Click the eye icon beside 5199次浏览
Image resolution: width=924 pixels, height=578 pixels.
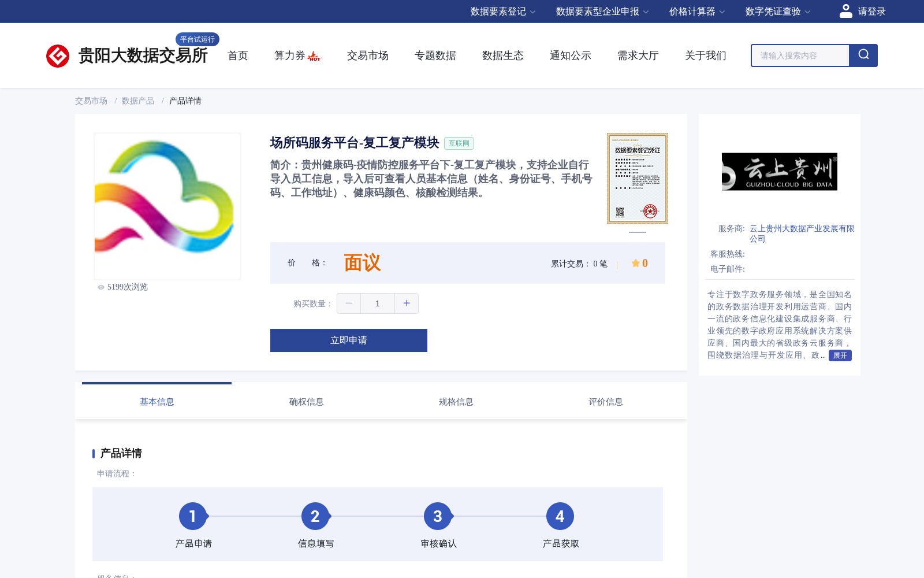[x=101, y=287]
